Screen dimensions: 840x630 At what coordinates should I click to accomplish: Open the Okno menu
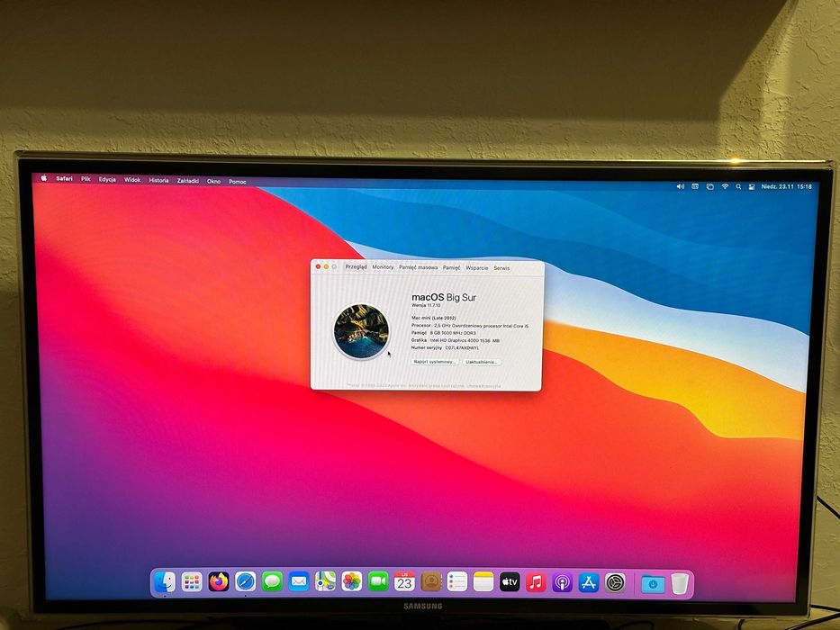tap(213, 182)
